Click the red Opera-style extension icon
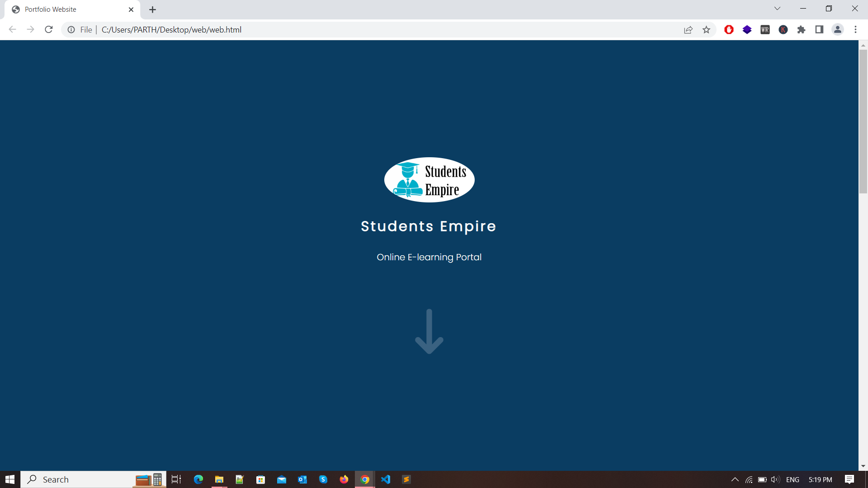 tap(729, 30)
